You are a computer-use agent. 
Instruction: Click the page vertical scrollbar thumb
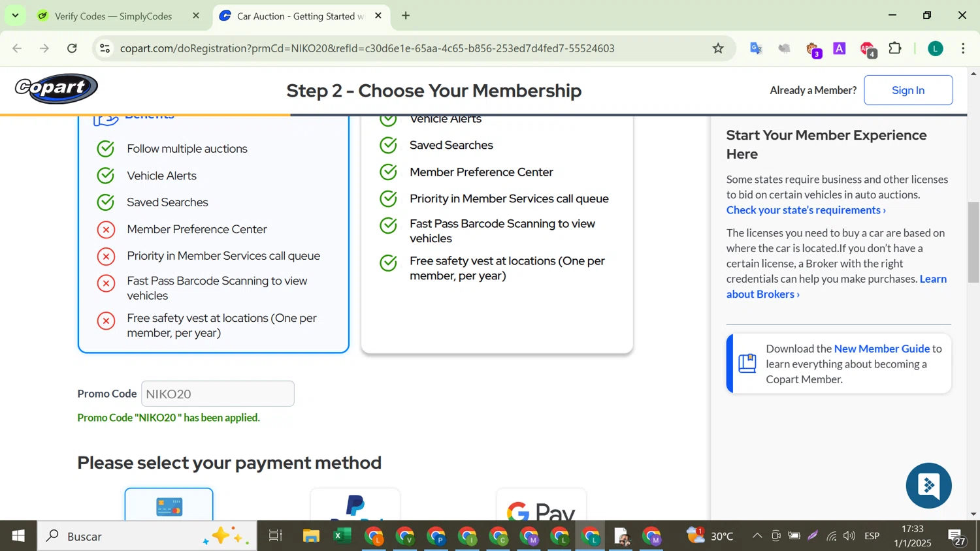coord(973,242)
